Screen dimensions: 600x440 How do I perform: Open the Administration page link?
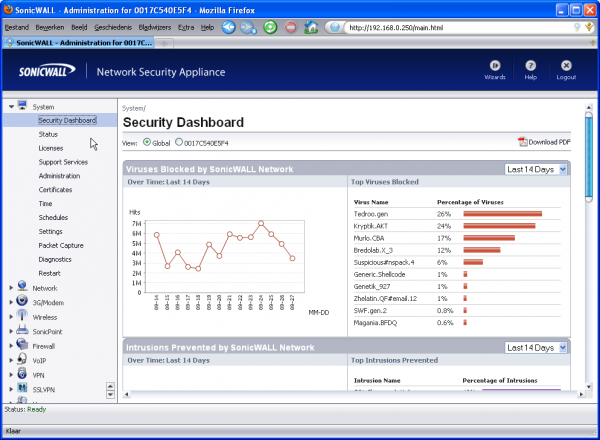coord(59,176)
